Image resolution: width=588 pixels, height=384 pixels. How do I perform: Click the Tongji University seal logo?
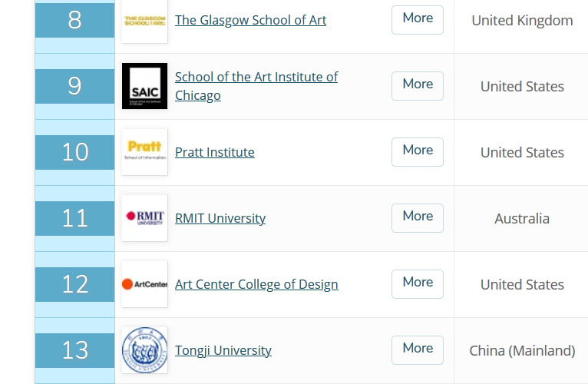click(144, 350)
